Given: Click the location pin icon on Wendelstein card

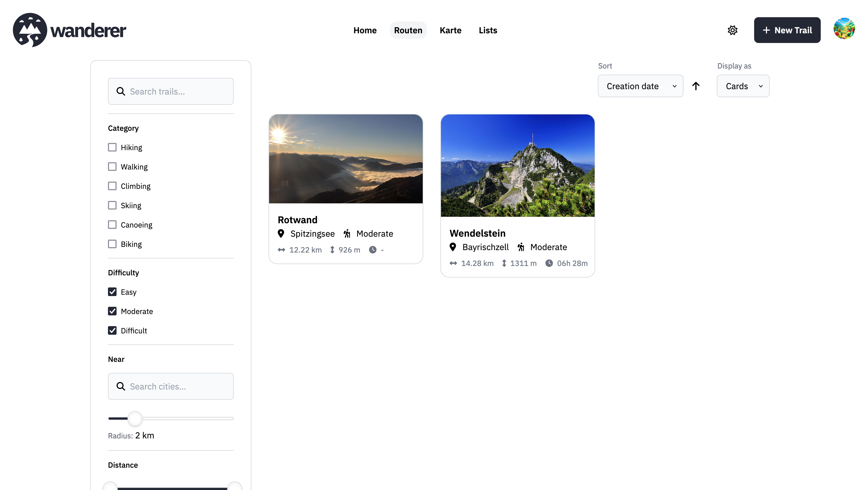Looking at the screenshot, I should point(453,247).
